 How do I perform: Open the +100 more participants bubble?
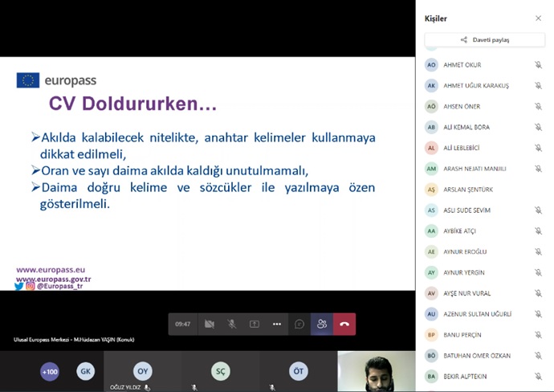50,371
